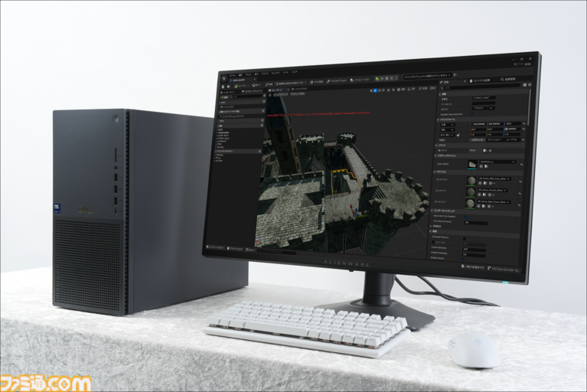Click browse icon under Element 1 material
The width and height of the screenshot is (587, 392).
484,194
